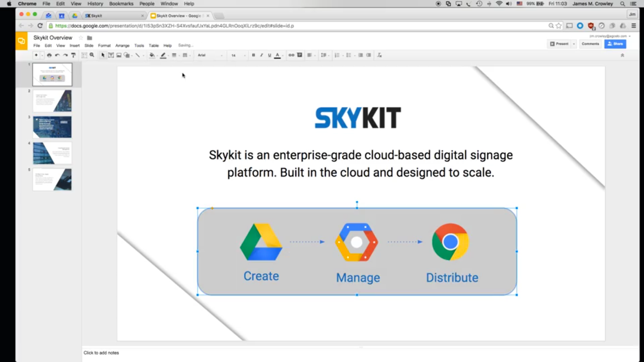The height and width of the screenshot is (362, 644).
Task: Click the Skykit Overview document title
Action: (53, 38)
